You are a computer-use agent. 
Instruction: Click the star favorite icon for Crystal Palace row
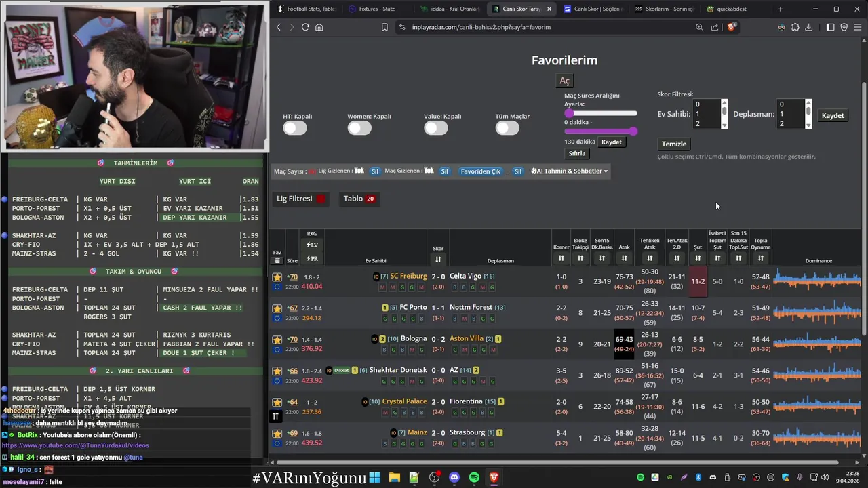[277, 402]
